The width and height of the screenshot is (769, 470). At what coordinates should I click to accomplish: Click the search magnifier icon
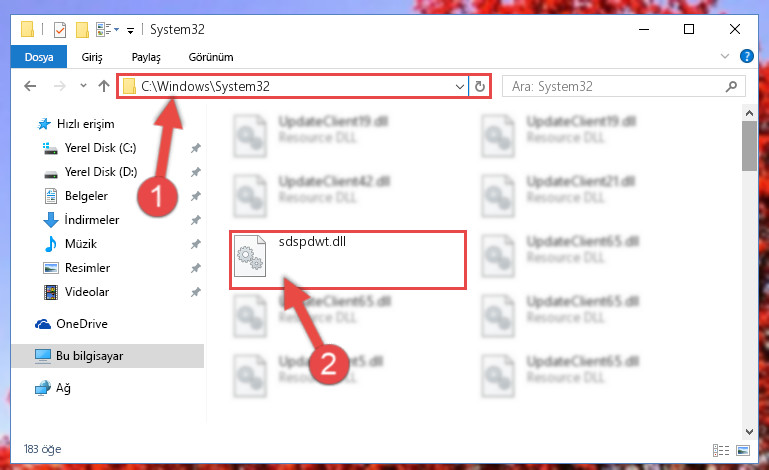[731, 86]
